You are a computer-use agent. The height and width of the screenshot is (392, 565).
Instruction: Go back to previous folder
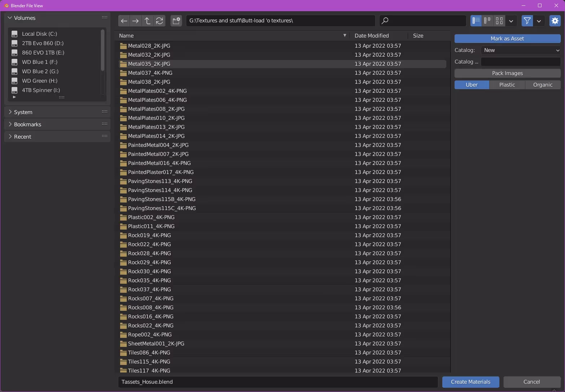click(x=124, y=21)
